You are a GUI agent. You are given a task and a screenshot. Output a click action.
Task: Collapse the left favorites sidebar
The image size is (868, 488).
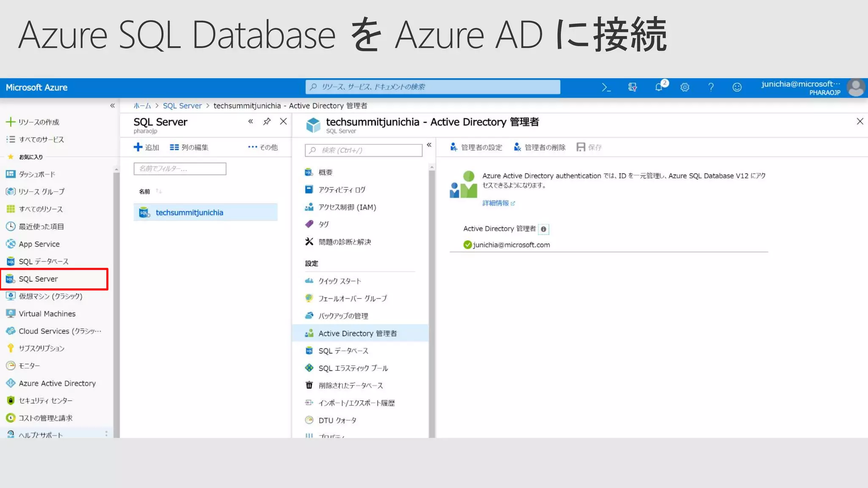[x=112, y=105]
